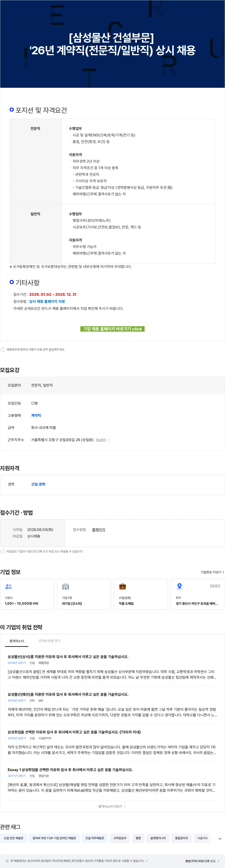This screenshot has width=225, height=868.
Task: Click the 2026.08.04(화) start date
Action: [x=40, y=530]
